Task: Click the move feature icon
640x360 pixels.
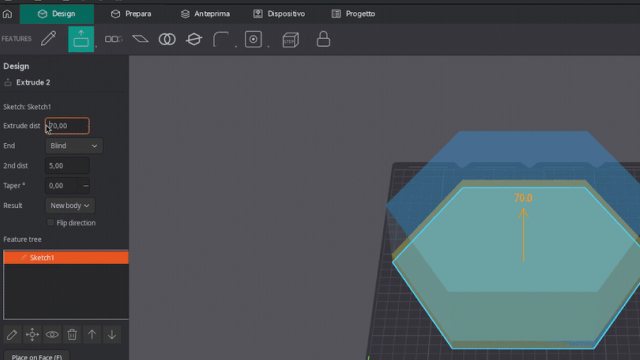Action: [32, 335]
